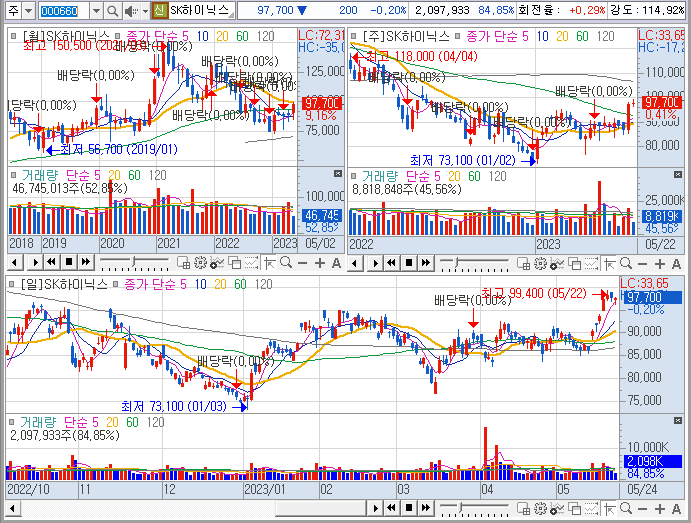Stop monthly chart playback
This screenshot has width=691, height=523.
click(x=69, y=263)
